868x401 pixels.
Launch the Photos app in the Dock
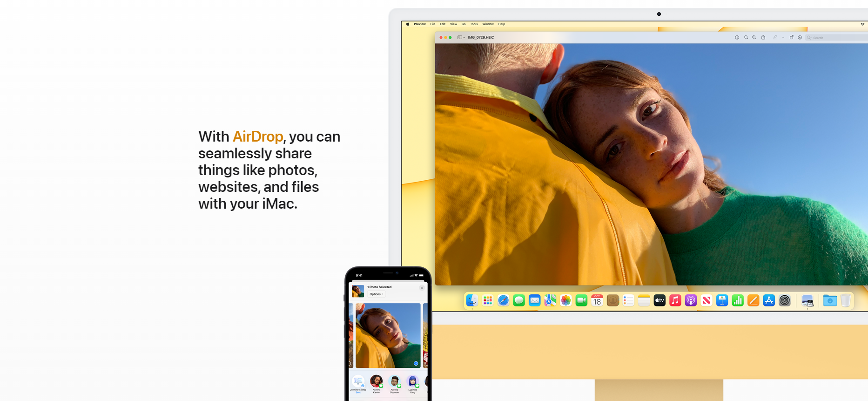click(x=565, y=301)
